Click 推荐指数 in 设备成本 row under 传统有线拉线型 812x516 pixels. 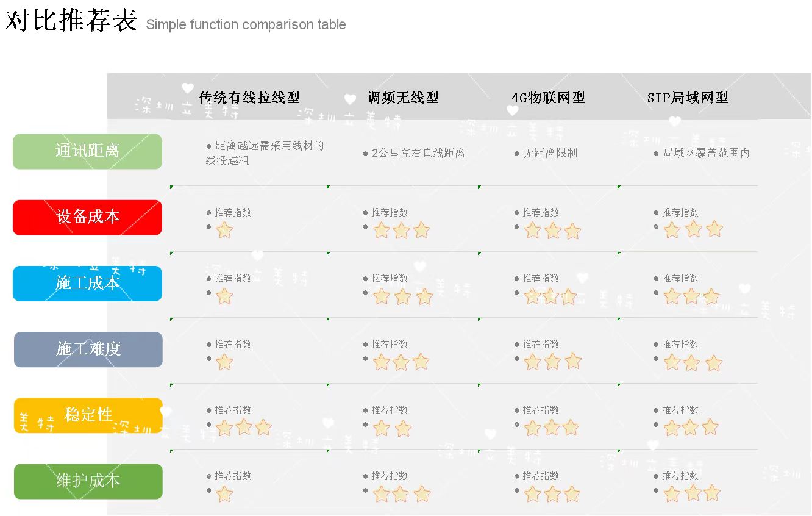[233, 212]
